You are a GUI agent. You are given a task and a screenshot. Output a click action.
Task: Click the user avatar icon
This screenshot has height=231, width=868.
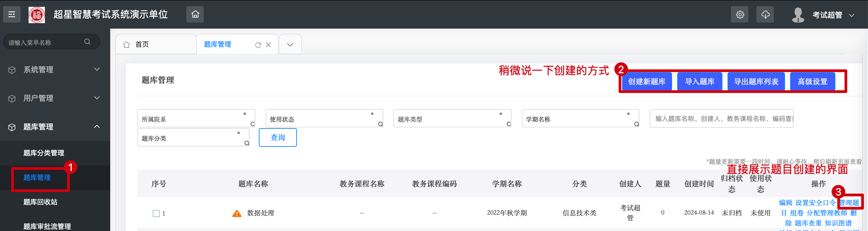point(798,15)
